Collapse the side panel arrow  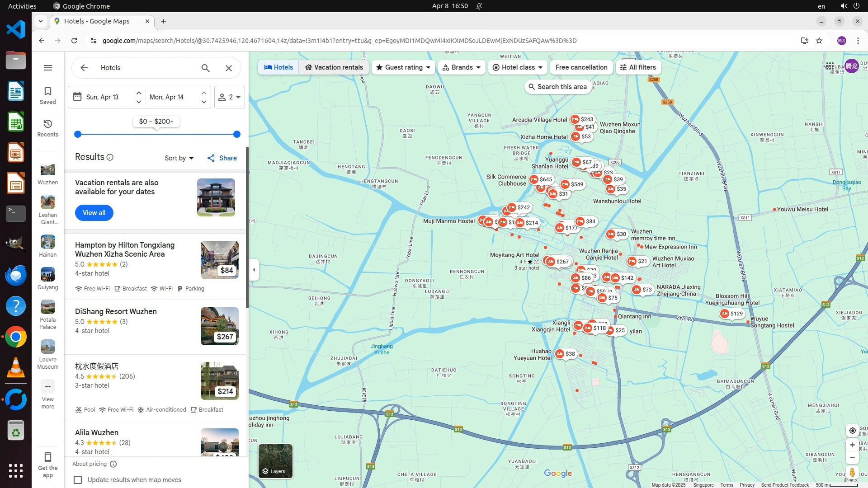pos(254,270)
